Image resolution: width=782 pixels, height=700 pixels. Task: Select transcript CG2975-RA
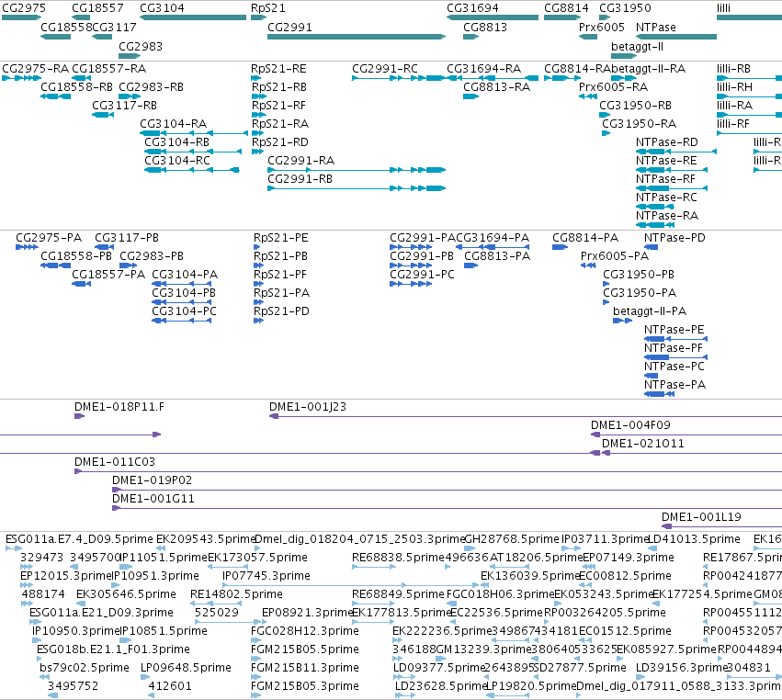[x=21, y=78]
